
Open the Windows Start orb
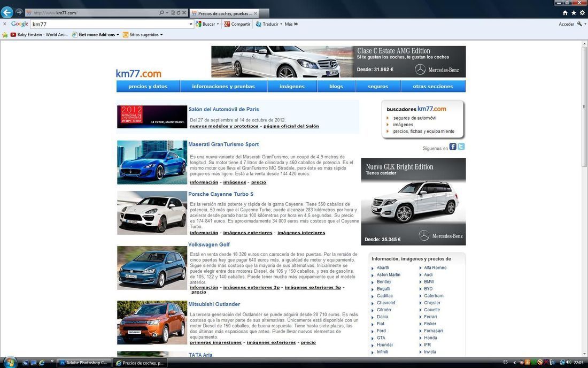10,362
